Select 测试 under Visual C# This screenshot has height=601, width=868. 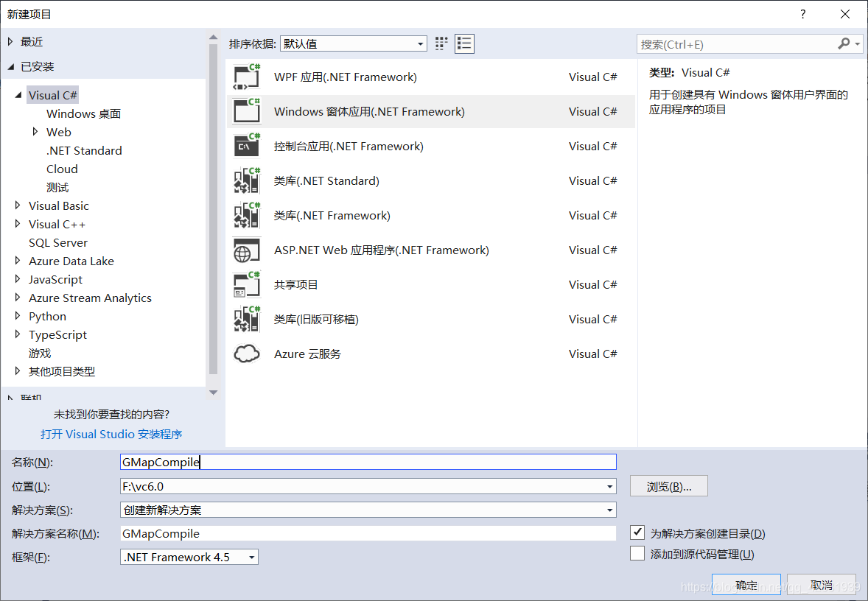[59, 187]
